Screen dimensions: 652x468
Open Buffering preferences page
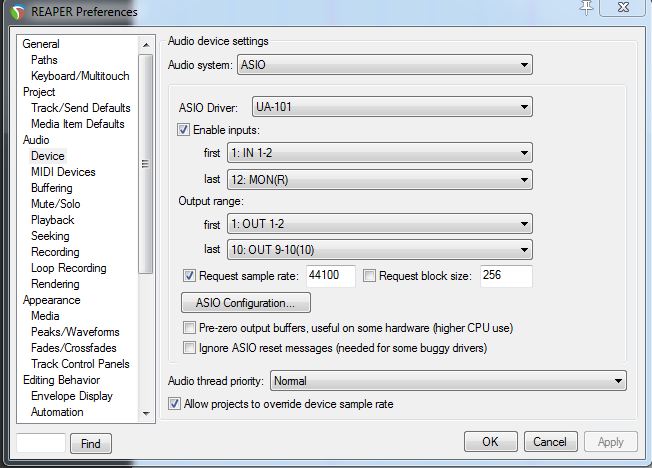52,188
